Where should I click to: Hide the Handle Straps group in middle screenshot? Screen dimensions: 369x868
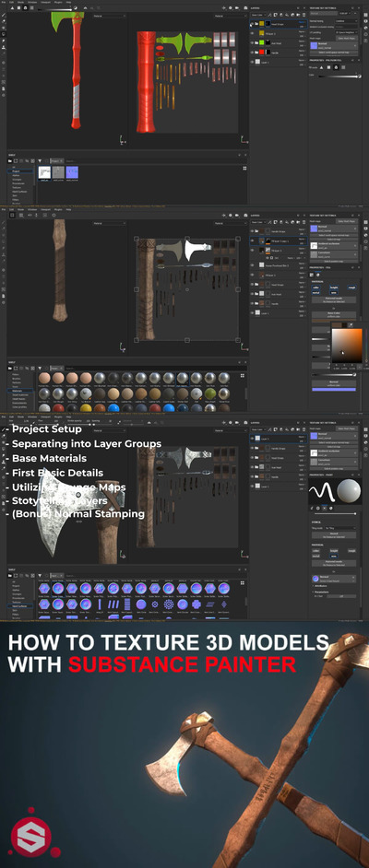[252, 231]
